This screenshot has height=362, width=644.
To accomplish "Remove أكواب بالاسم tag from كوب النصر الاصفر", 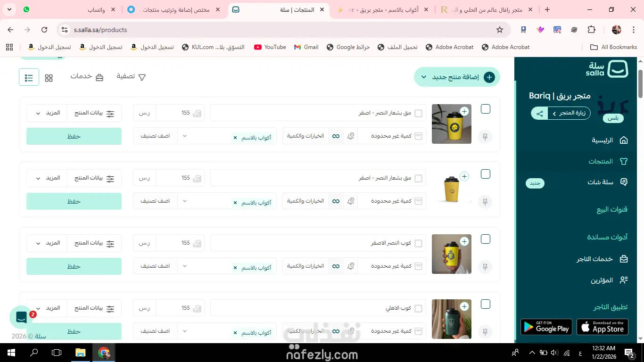I will tap(235, 268).
